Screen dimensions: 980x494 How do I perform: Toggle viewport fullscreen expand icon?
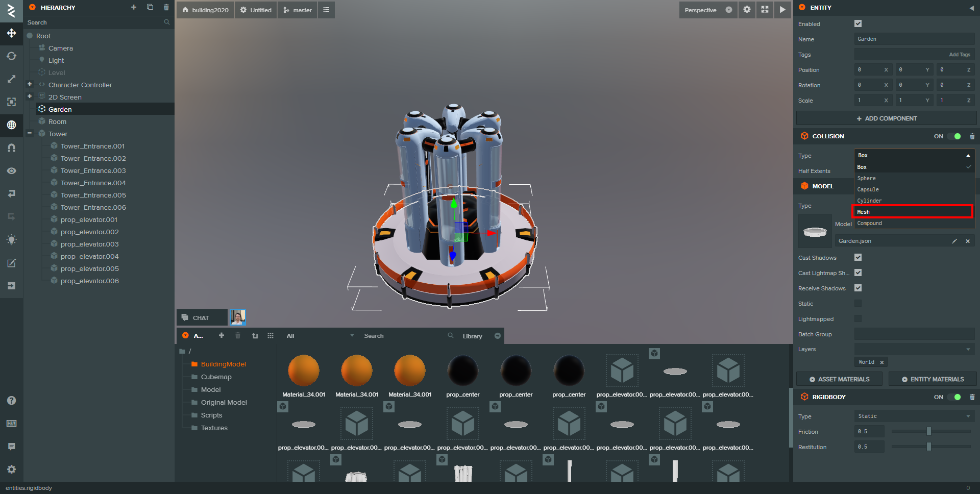pyautogui.click(x=765, y=10)
